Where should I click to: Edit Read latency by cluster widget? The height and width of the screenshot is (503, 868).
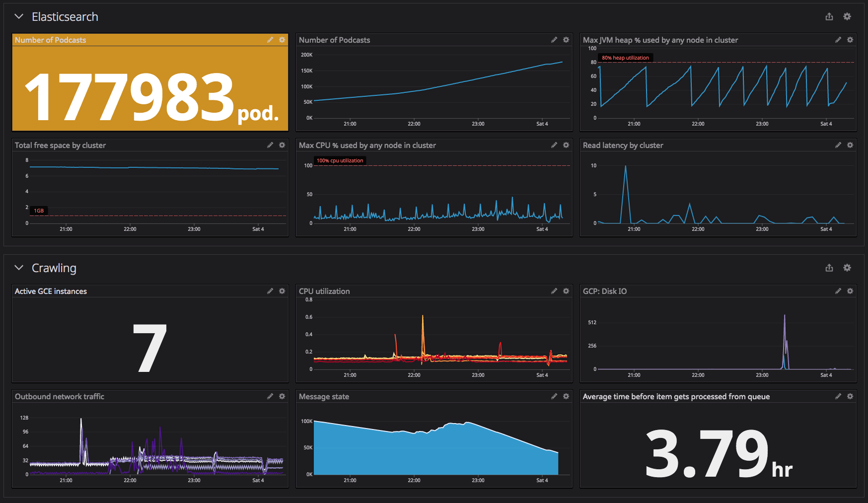pyautogui.click(x=838, y=145)
